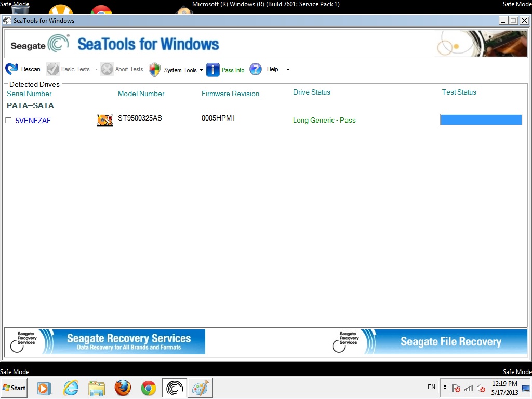This screenshot has height=399, width=532.
Task: Click the hard drive icon beside ST9500325AS
Action: [104, 120]
